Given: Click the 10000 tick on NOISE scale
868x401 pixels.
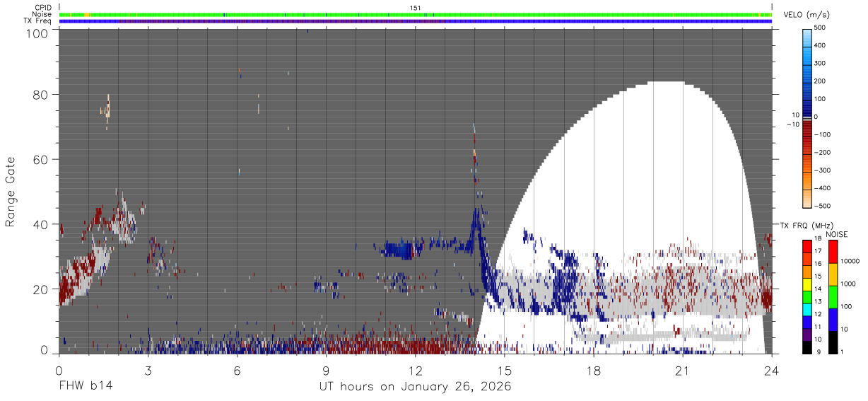Looking at the screenshot, I should [851, 261].
